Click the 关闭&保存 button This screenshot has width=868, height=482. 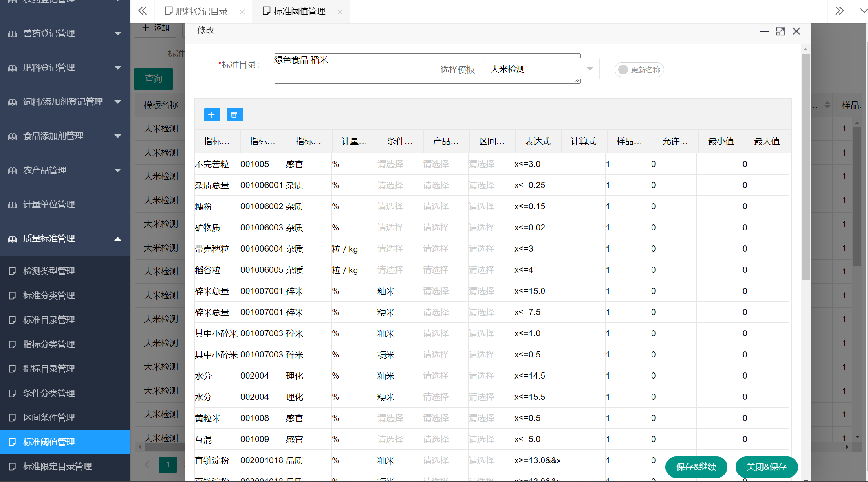[767, 467]
